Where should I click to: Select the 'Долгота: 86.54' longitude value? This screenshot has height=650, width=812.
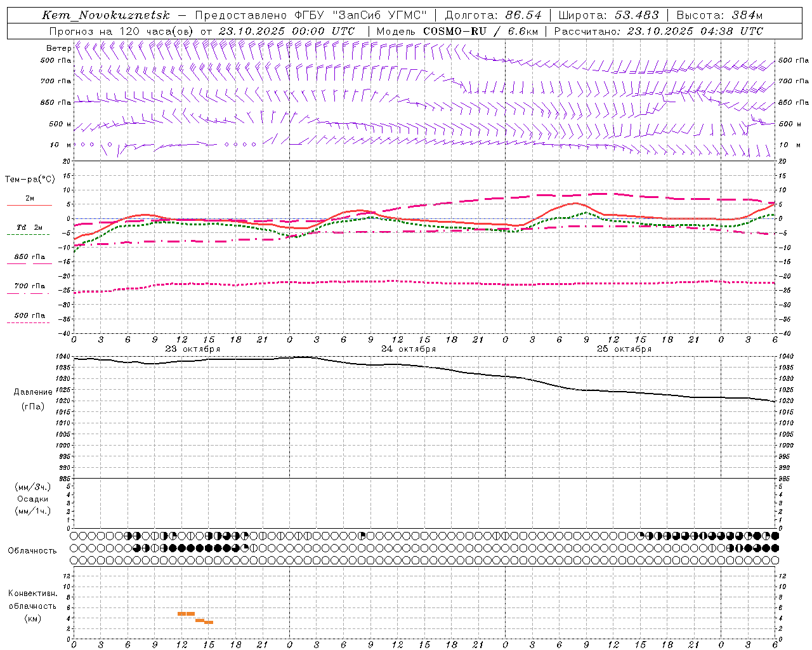click(493, 15)
